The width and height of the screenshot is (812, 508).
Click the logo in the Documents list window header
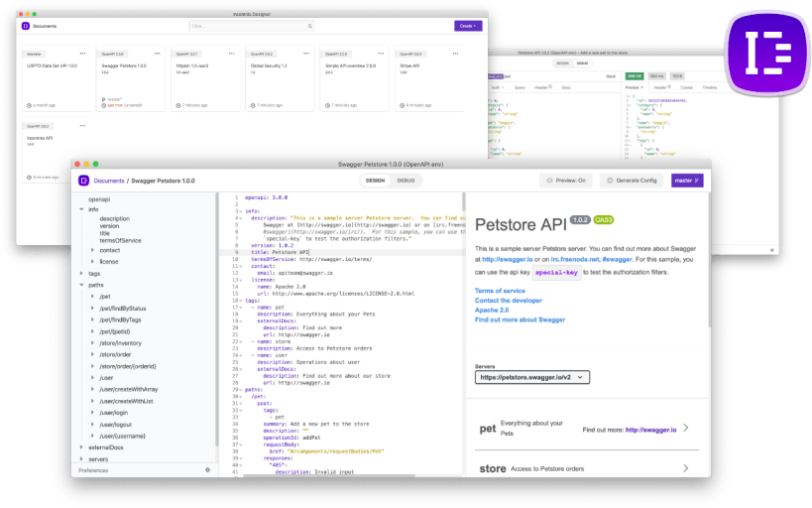point(26,26)
